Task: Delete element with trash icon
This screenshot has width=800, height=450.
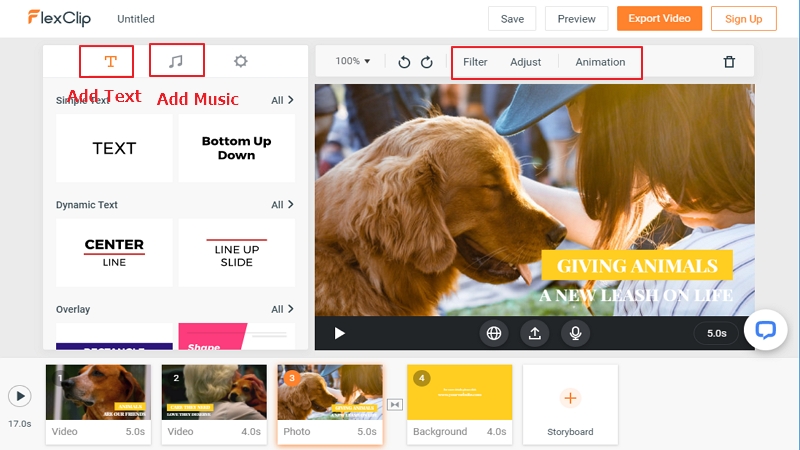Action: coord(730,62)
